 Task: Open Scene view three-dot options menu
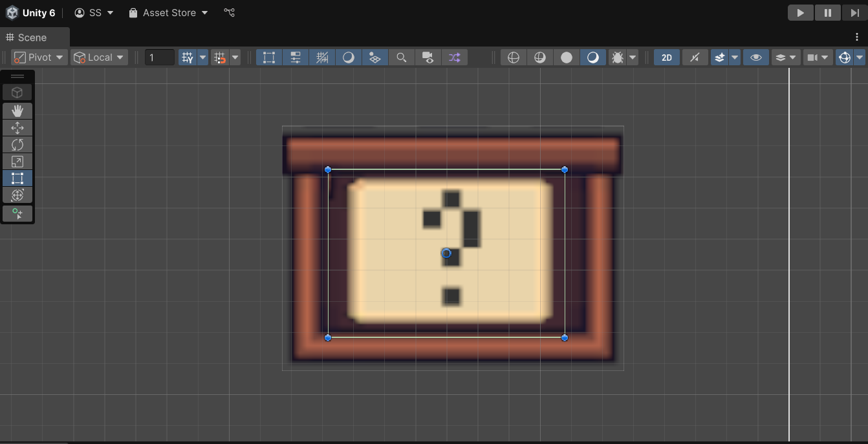pos(857,37)
